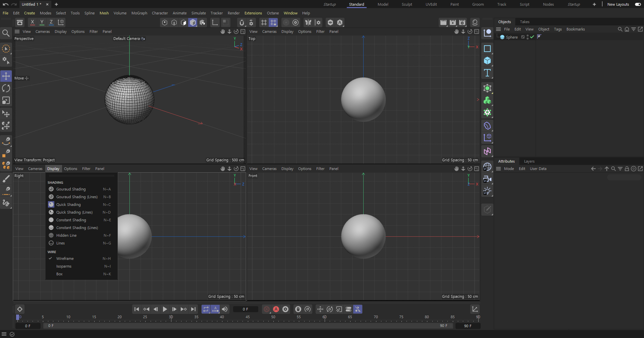This screenshot has width=644, height=338.
Task: Open Perspective viewport Panel menu
Action: point(107,32)
